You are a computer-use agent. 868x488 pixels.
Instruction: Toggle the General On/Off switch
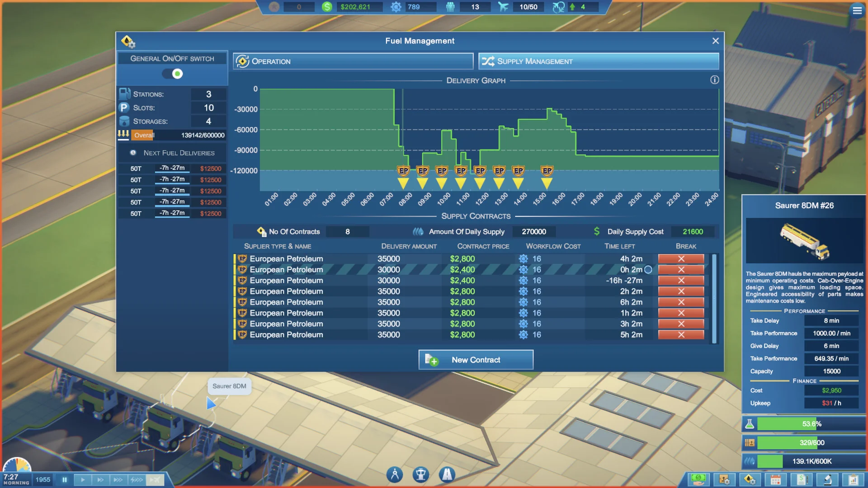point(172,74)
